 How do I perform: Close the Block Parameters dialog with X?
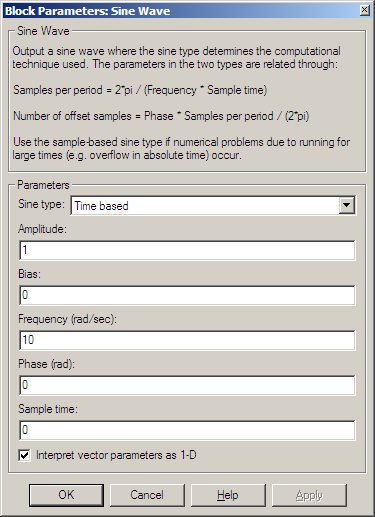click(x=365, y=10)
